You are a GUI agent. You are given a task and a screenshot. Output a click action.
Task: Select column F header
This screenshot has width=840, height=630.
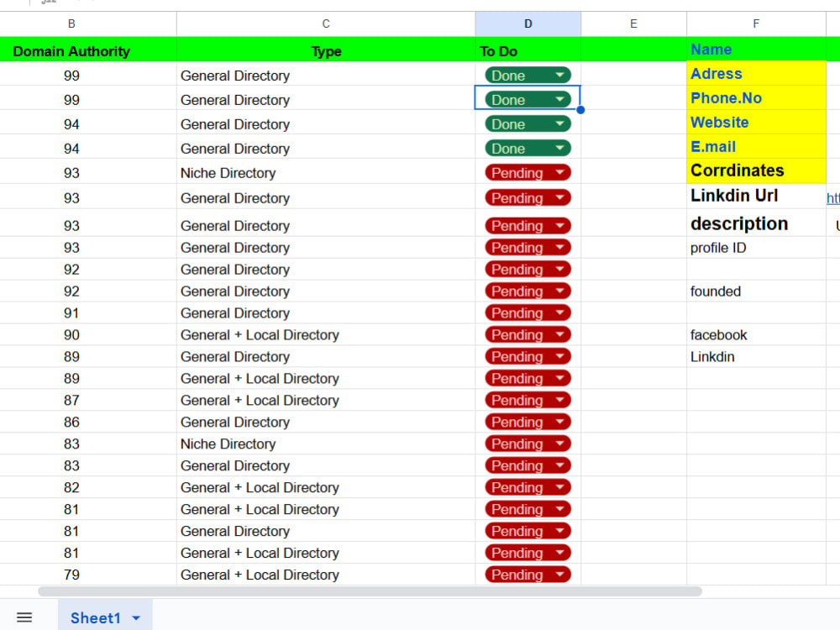[x=756, y=24]
